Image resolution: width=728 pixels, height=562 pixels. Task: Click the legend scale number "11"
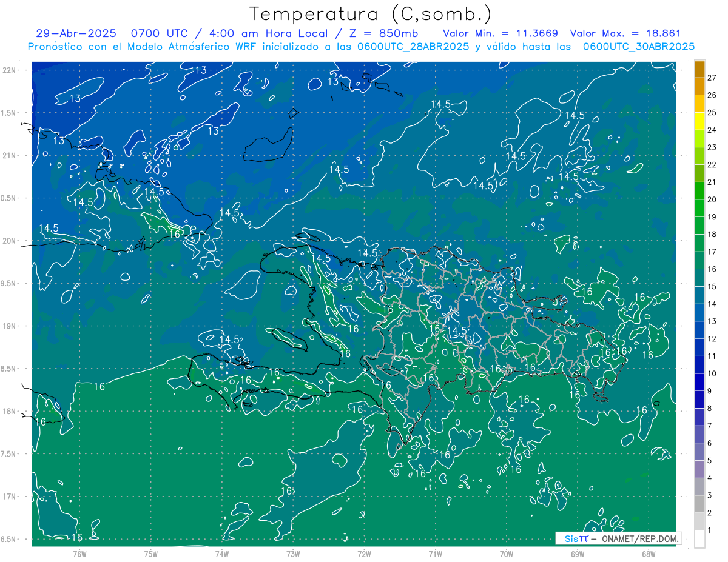point(712,356)
